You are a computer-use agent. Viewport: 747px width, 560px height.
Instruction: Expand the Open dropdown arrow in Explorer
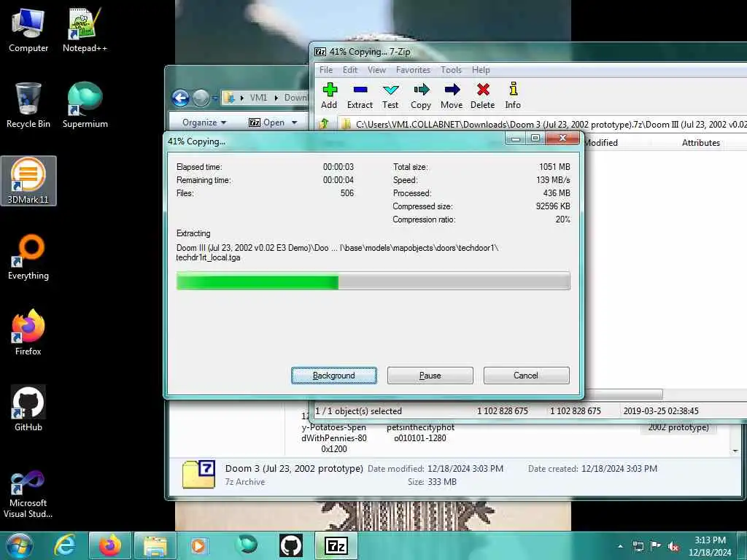click(x=295, y=122)
